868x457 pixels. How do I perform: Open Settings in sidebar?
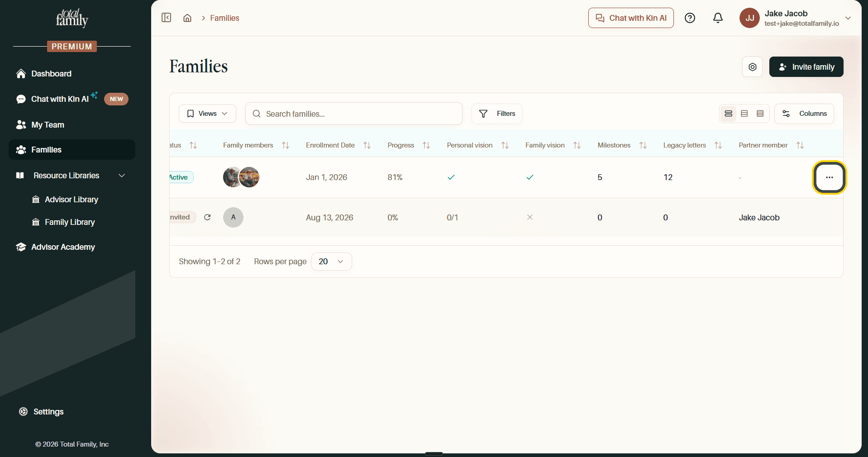[48, 412]
